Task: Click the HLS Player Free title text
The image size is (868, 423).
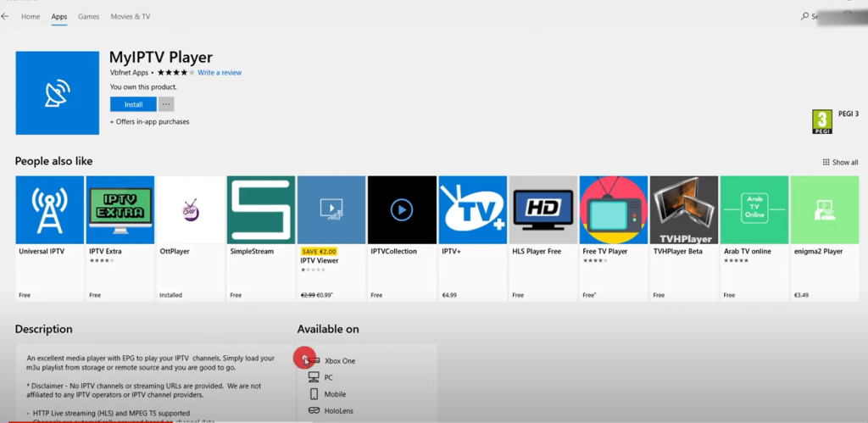Action: (537, 252)
